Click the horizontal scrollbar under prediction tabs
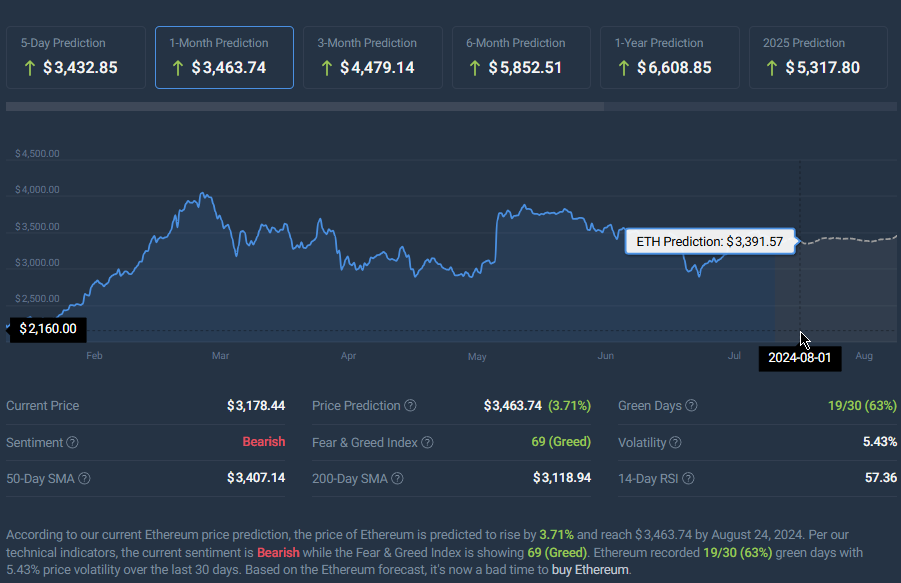Viewport: 901px width, 583px height. coord(305,106)
